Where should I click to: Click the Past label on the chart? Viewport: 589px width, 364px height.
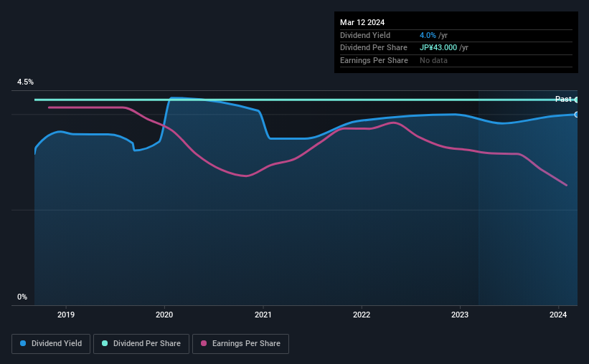[x=563, y=99]
